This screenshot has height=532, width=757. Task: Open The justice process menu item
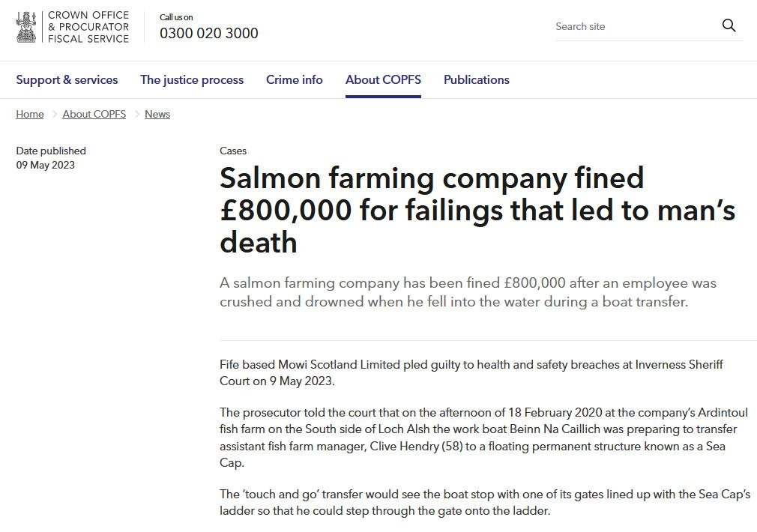(192, 79)
